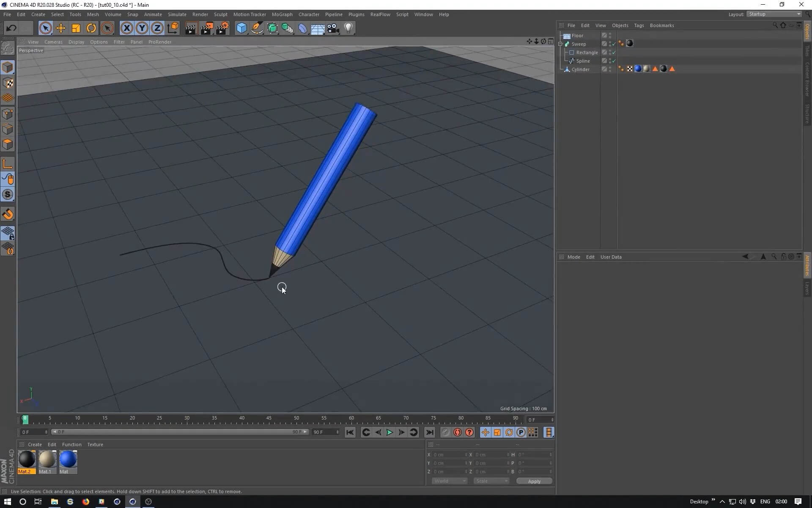This screenshot has width=812, height=508.
Task: Click the Camera object icon
Action: click(x=333, y=28)
